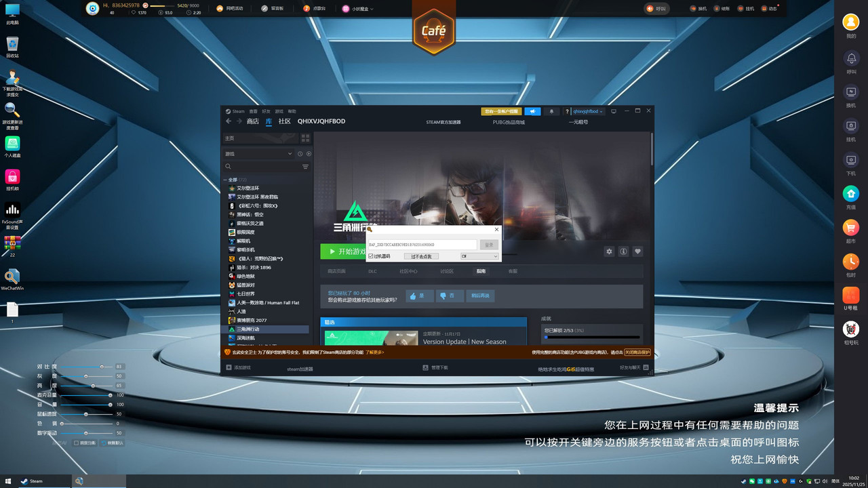
Task: Open the DLC game tab
Action: pyautogui.click(x=372, y=271)
